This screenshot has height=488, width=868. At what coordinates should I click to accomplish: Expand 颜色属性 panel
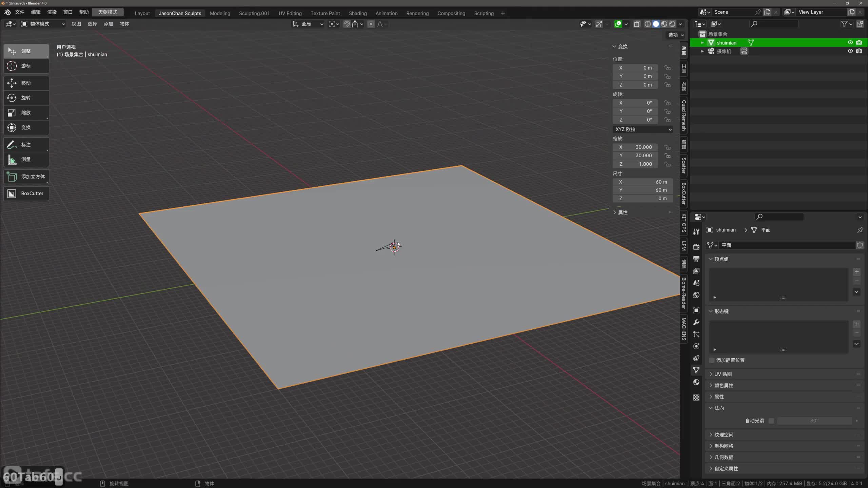point(723,385)
